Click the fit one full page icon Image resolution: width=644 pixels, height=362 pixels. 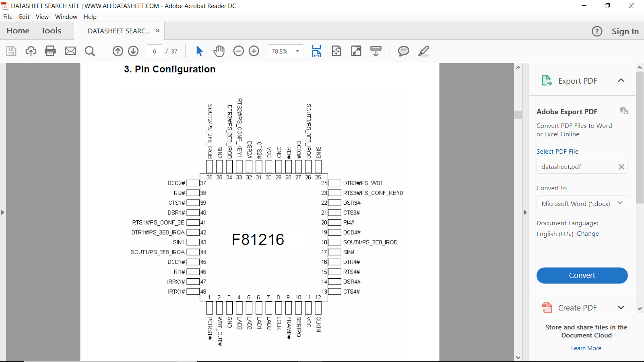click(336, 51)
